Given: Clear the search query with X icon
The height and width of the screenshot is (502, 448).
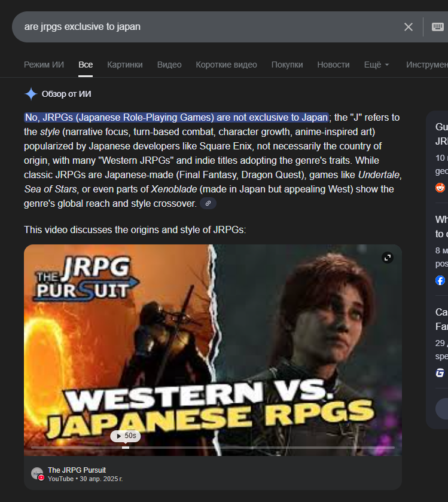Looking at the screenshot, I should [409, 27].
